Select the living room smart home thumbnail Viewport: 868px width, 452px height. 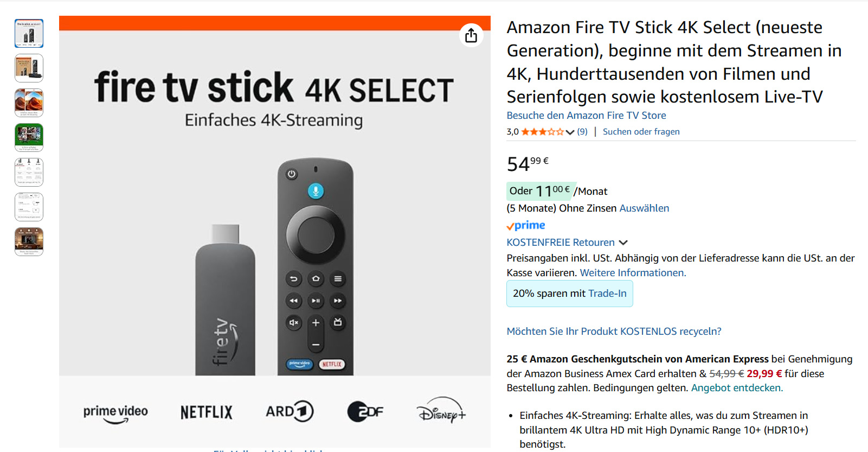pyautogui.click(x=29, y=241)
